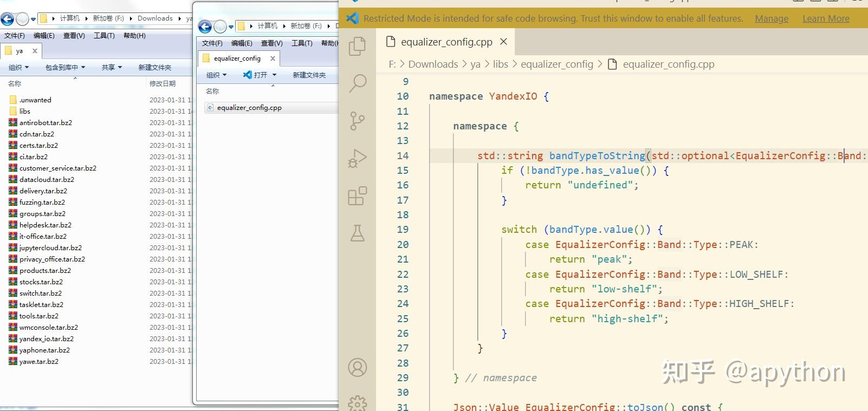The width and height of the screenshot is (868, 411).
Task: Select the customer_service.tar.bz2 file
Action: 58,168
